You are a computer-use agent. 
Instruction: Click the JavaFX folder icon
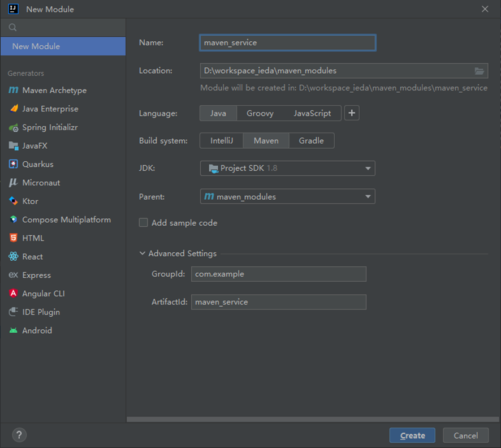(x=14, y=146)
